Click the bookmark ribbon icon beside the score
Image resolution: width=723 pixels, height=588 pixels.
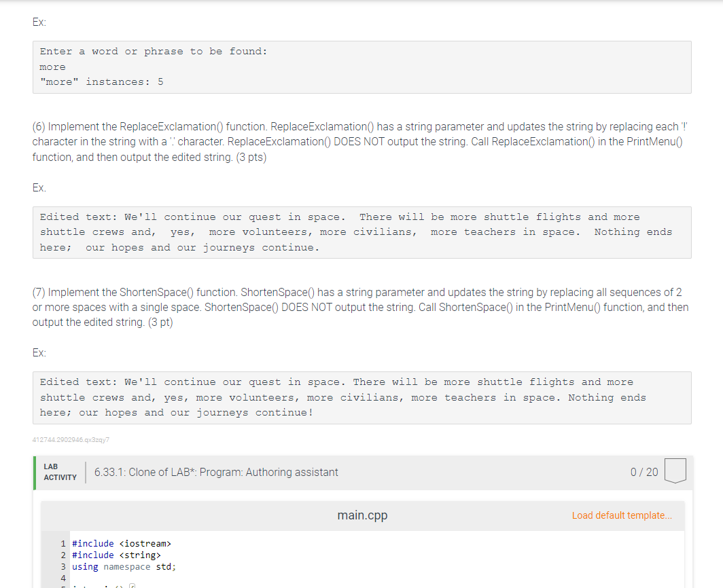pos(675,471)
